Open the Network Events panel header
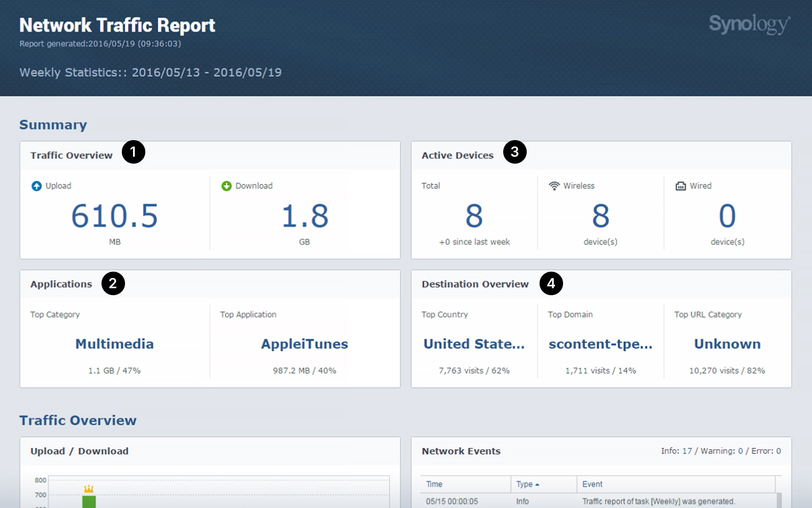 (x=460, y=451)
